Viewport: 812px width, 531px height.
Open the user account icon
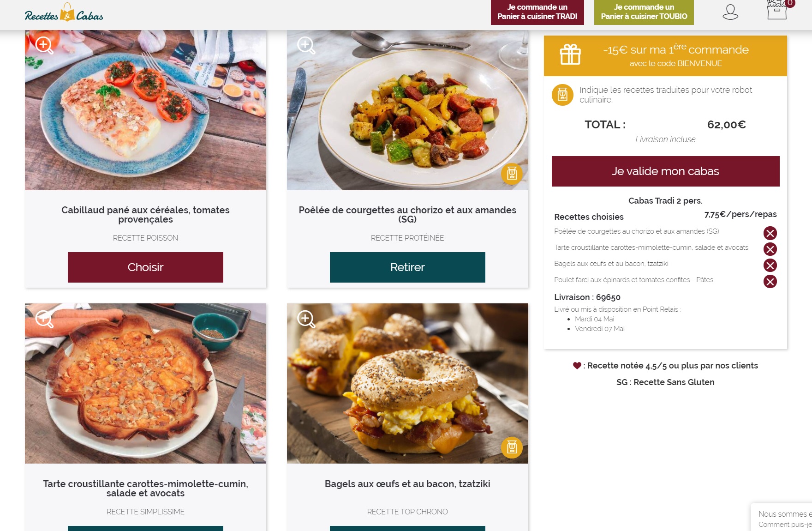tap(730, 12)
